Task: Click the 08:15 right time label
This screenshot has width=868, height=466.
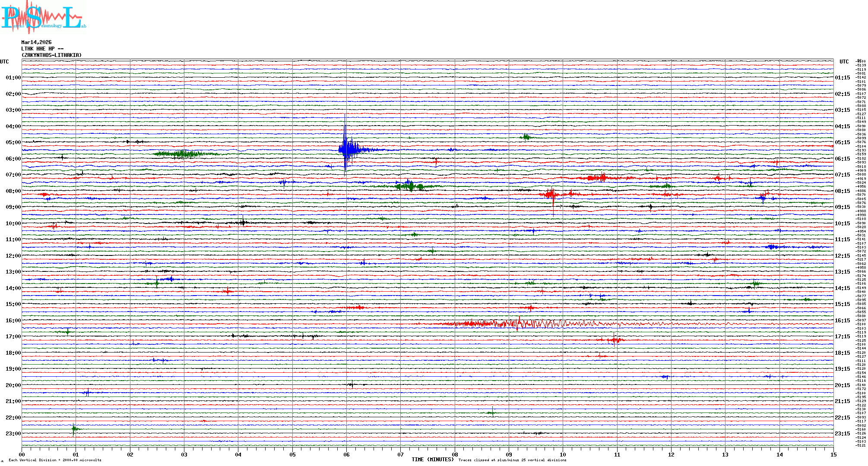Action: click(x=843, y=191)
